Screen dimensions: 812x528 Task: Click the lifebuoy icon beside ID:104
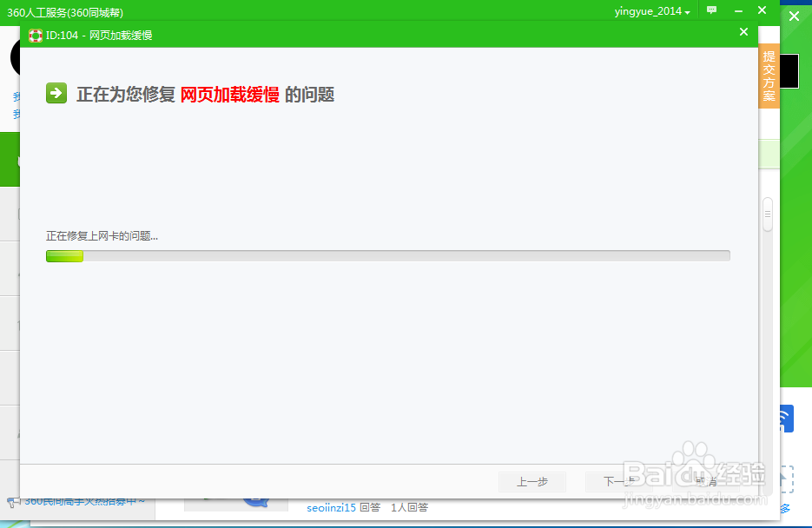click(x=36, y=36)
